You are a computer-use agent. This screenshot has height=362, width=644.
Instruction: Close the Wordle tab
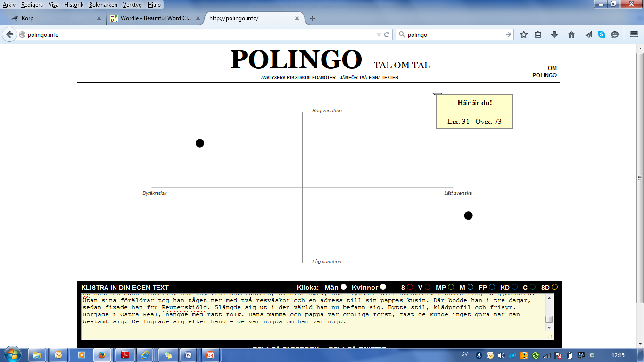pos(198,18)
